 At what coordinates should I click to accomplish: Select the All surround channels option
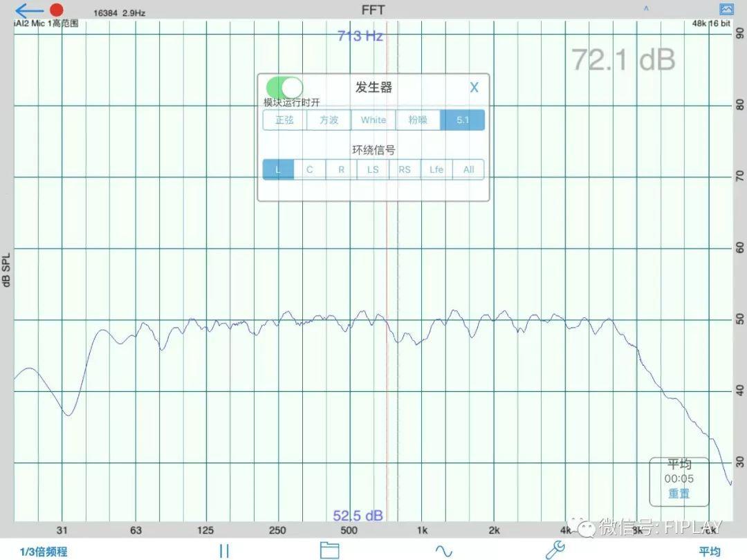pyautogui.click(x=468, y=169)
